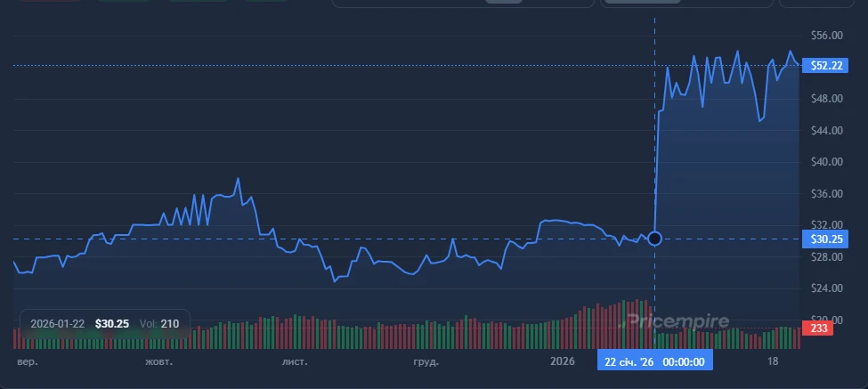Select the highlighted date label 22 січ. '26

click(x=654, y=361)
